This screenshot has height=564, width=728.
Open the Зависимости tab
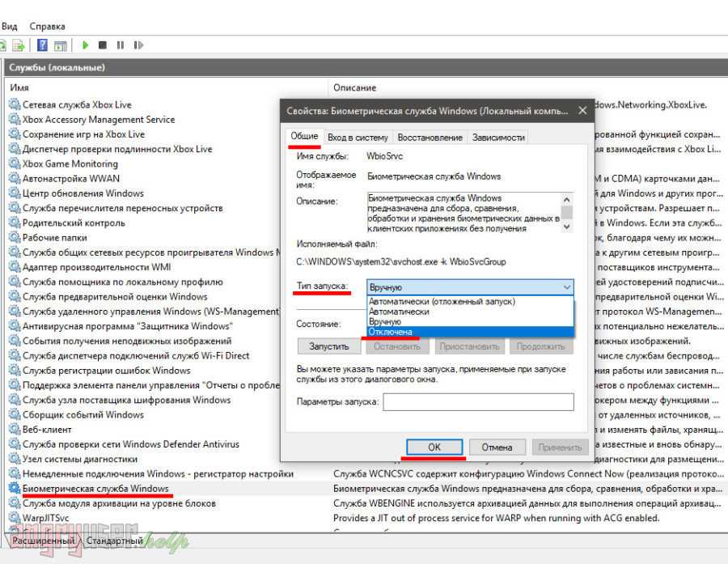(x=498, y=138)
